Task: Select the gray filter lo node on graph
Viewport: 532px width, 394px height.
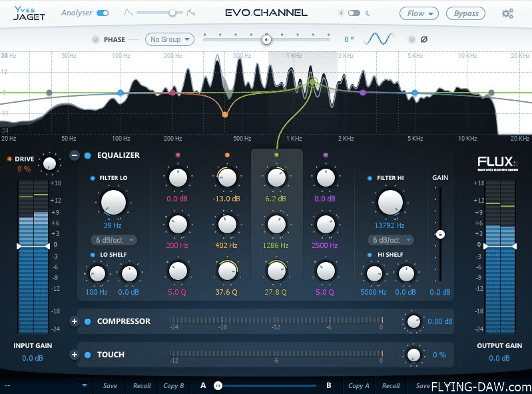Action: coord(49,93)
